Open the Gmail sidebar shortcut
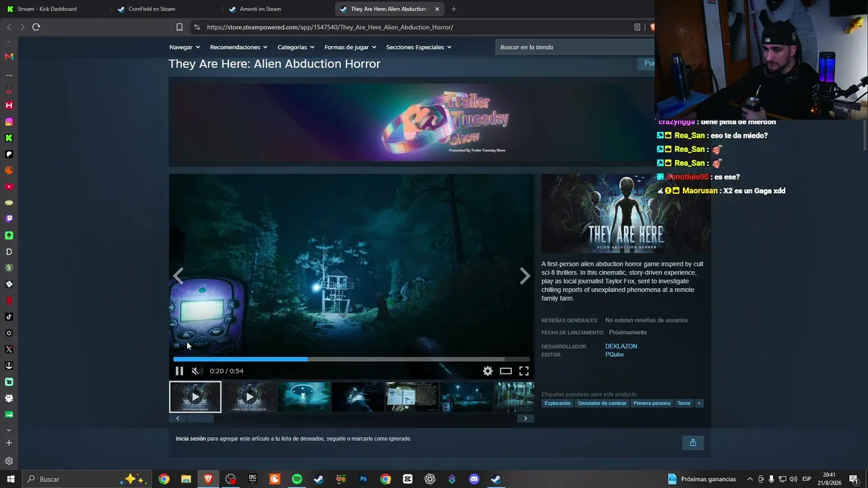868x488 pixels. [x=9, y=56]
